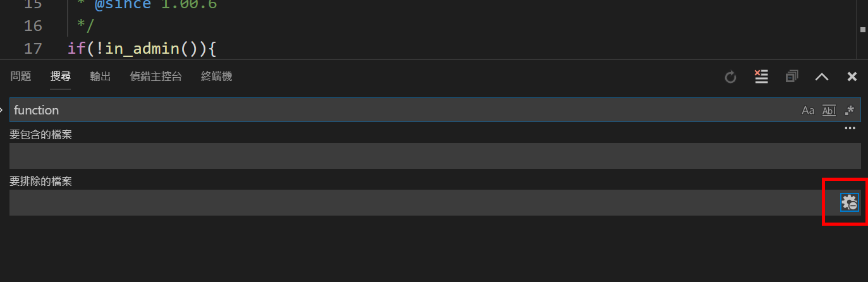Image resolution: width=868 pixels, height=282 pixels.
Task: Place cursor on the if(!in_admin()){ line
Action: (x=142, y=49)
